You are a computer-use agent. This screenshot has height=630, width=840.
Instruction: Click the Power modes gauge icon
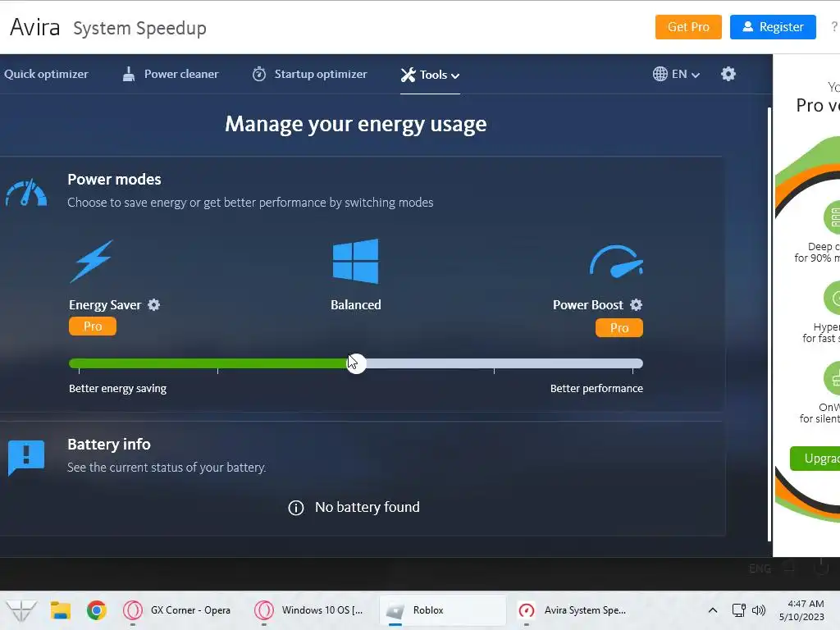click(25, 193)
